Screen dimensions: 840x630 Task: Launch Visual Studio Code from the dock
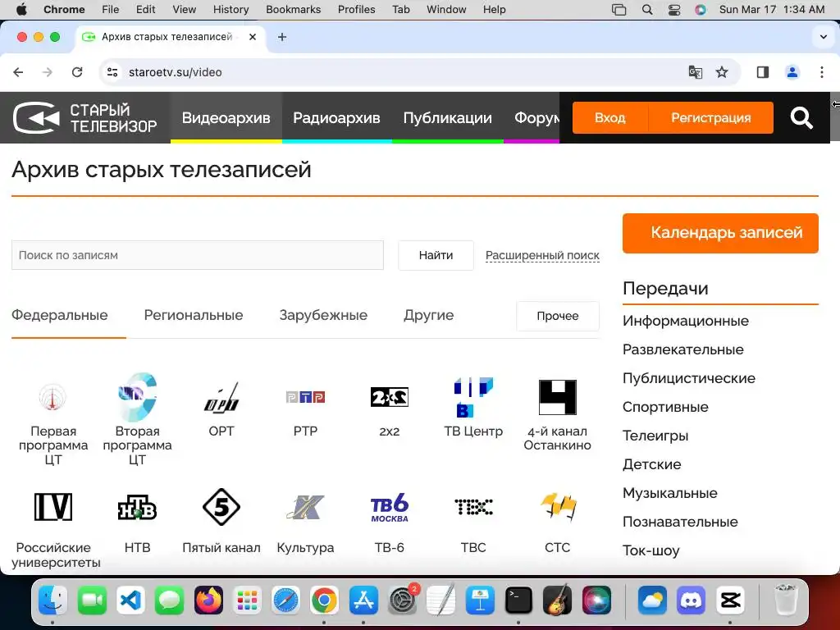click(130, 600)
